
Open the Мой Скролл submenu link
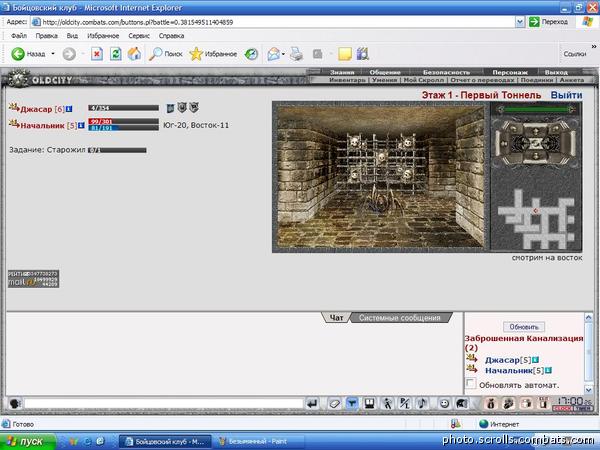424,80
